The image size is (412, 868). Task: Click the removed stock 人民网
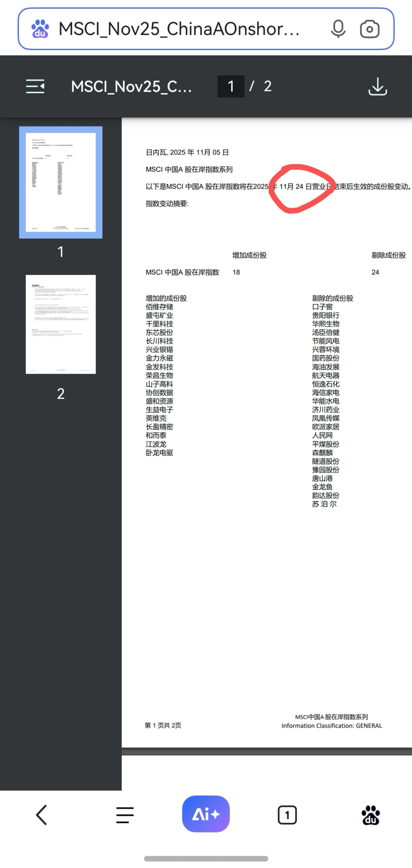[322, 435]
